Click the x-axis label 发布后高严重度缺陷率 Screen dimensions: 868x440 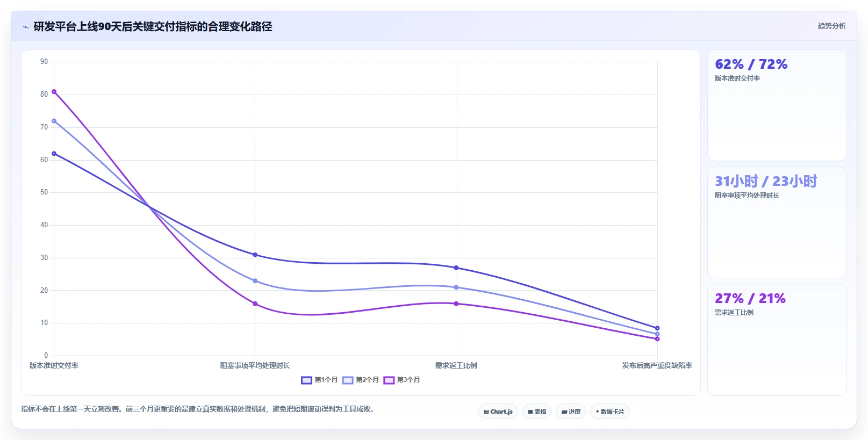coord(657,365)
